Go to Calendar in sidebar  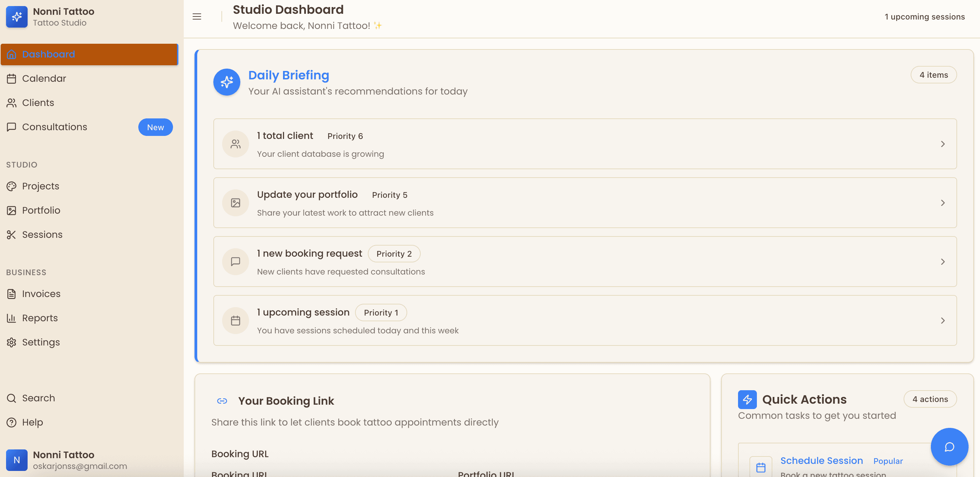pos(44,78)
